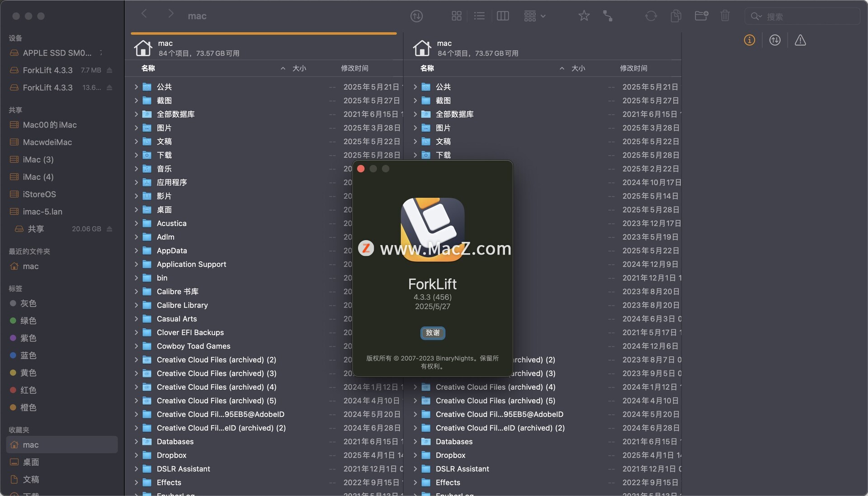Screen dimensions: 868x496
Task: Open the info inspector icon in the right panel
Action: [750, 40]
